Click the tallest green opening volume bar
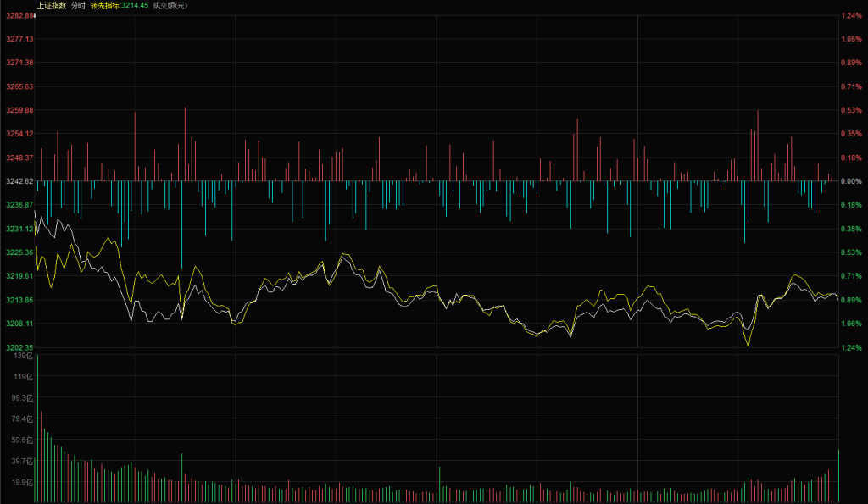Image resolution: width=868 pixels, height=504 pixels. [37, 428]
